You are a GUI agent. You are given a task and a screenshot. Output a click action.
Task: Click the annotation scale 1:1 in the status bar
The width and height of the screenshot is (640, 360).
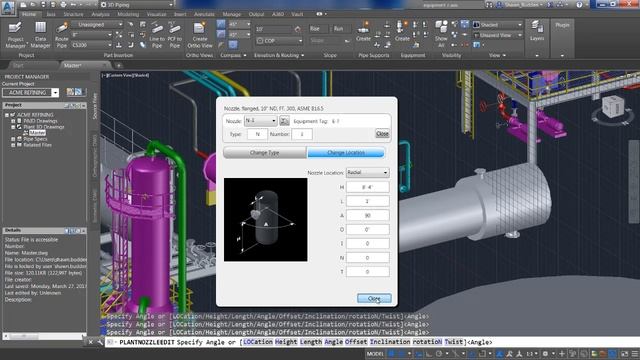click(x=531, y=353)
